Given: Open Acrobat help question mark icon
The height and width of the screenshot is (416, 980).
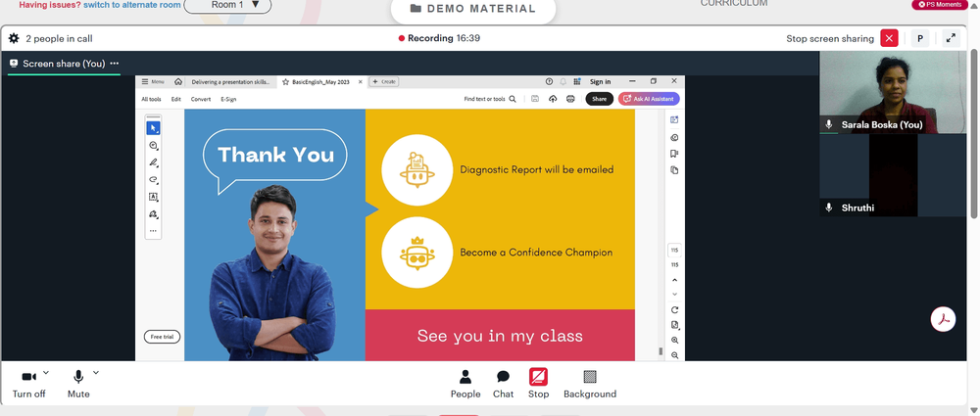Looking at the screenshot, I should tap(550, 82).
